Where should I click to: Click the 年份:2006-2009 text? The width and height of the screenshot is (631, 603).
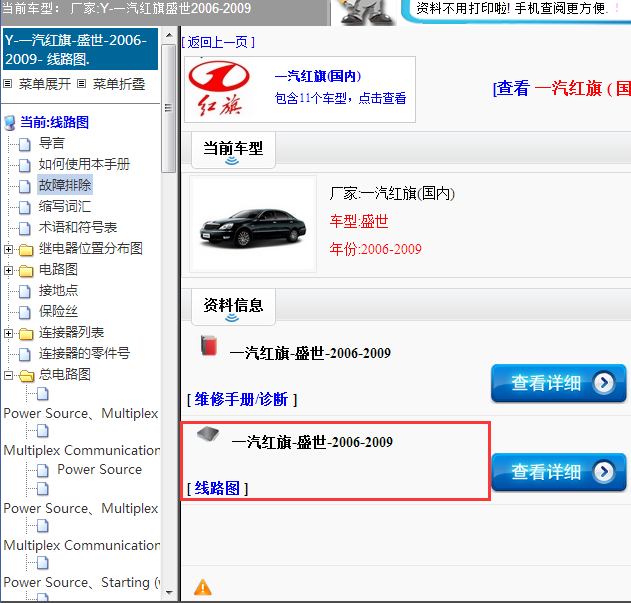point(375,249)
